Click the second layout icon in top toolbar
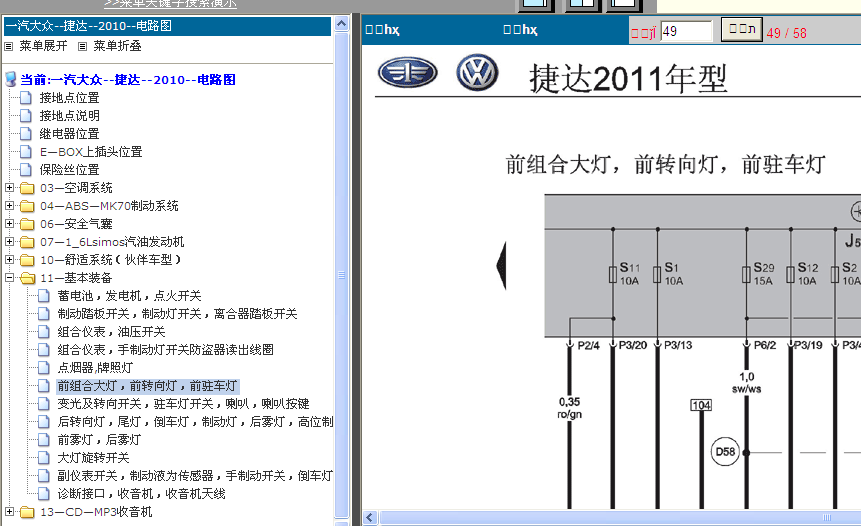This screenshot has height=526, width=861. [582, 5]
